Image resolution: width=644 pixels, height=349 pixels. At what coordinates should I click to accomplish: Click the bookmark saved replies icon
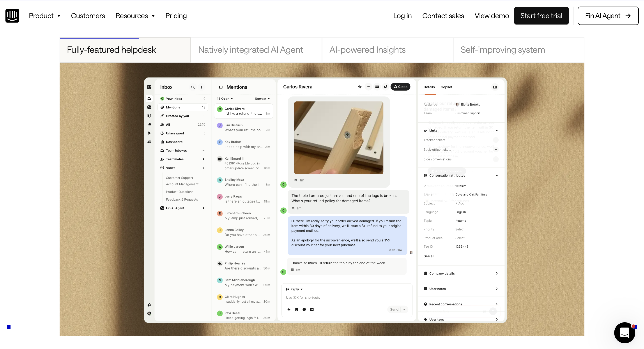click(297, 309)
